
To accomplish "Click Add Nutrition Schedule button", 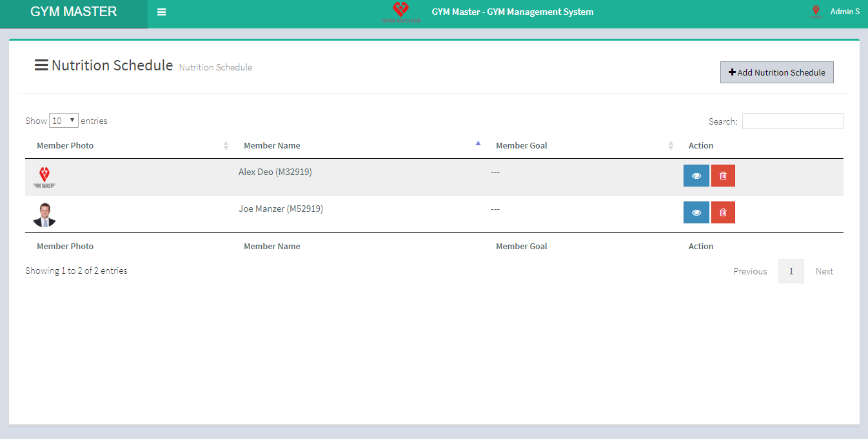I will (x=776, y=72).
